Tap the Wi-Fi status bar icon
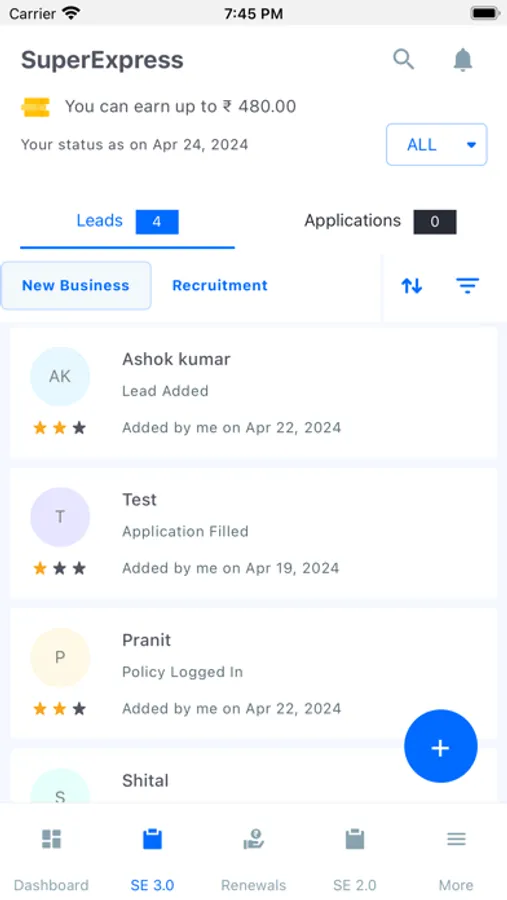Viewport: 507px width, 900px height. [72, 13]
